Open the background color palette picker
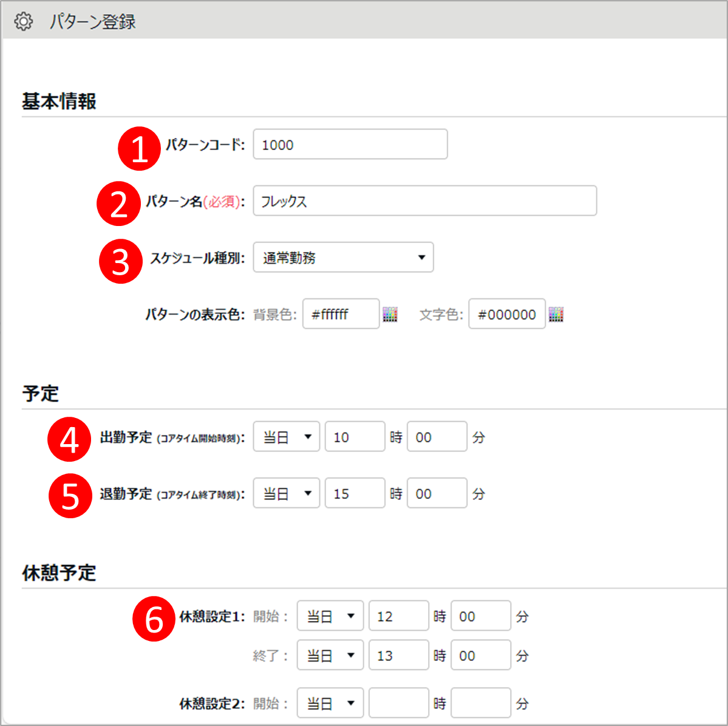Viewport: 728px width, 726px height. coord(390,314)
